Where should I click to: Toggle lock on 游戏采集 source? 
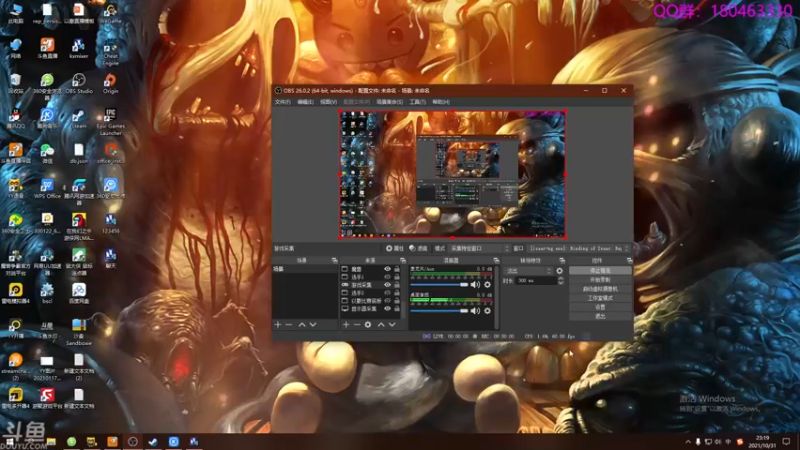click(x=396, y=285)
